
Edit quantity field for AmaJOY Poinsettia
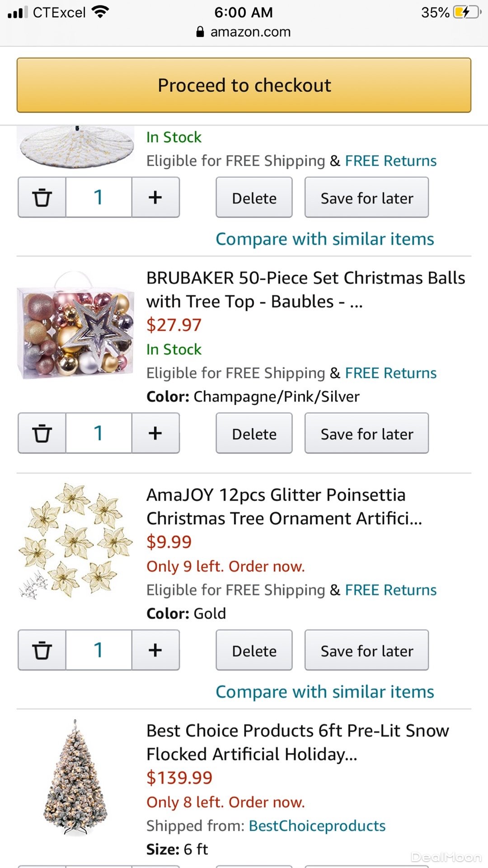tap(99, 650)
